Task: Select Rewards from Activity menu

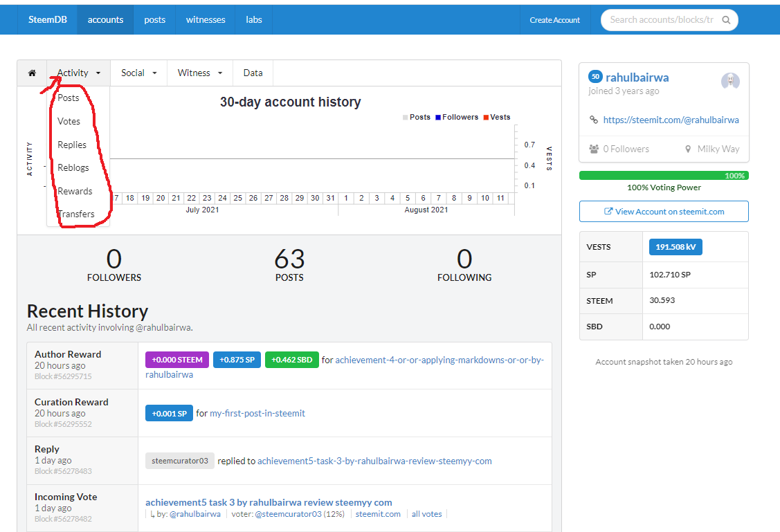Action: coord(75,191)
